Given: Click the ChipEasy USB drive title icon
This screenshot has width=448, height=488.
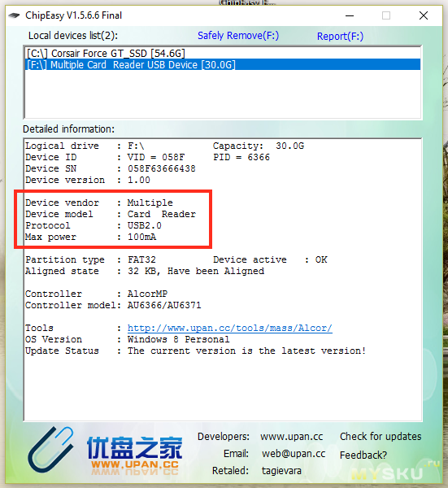Looking at the screenshot, I should (x=14, y=15).
